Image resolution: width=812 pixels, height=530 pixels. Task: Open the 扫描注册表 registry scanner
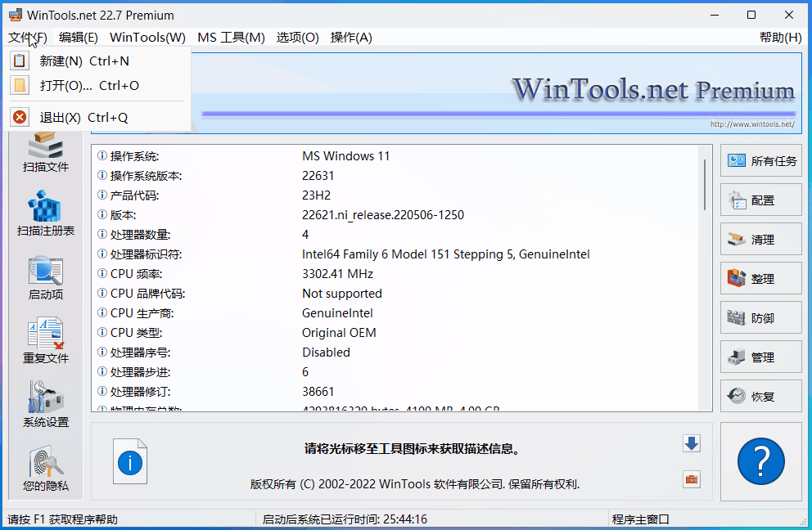pyautogui.click(x=46, y=213)
